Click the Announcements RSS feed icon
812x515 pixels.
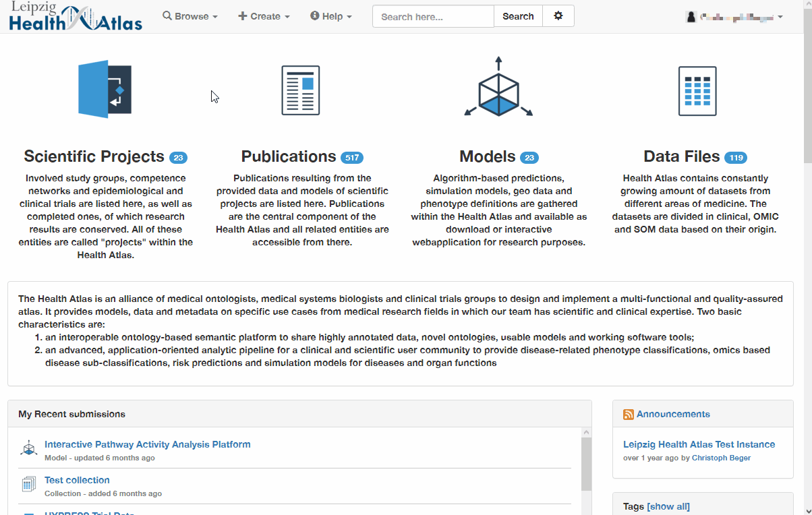(x=628, y=415)
